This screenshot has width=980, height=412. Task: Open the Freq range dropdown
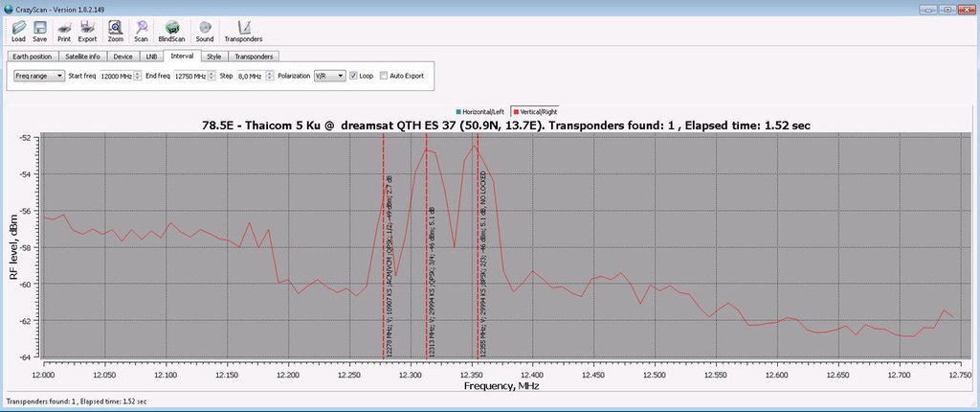38,75
